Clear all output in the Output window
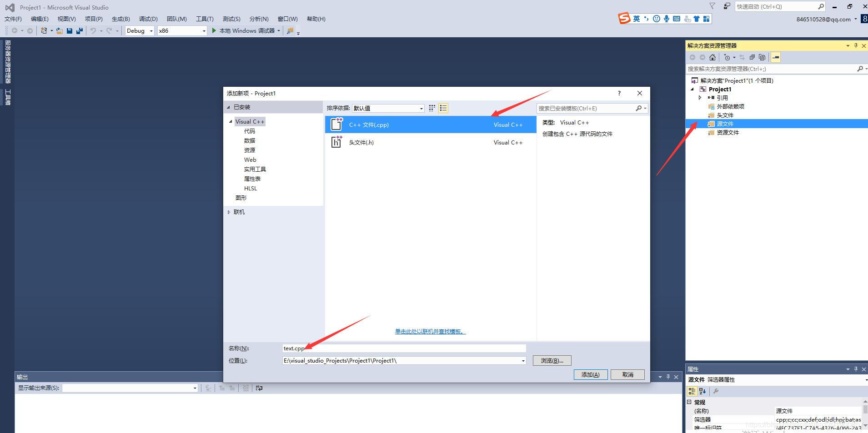 point(246,388)
